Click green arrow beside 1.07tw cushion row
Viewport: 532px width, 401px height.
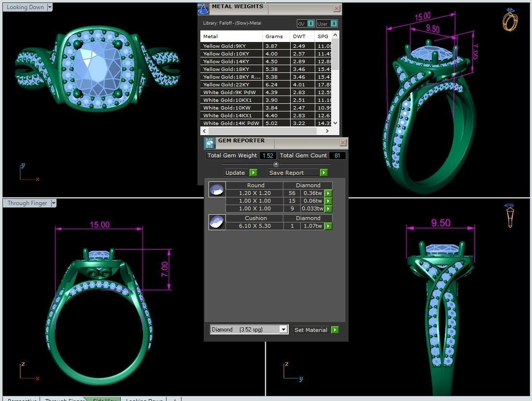tap(328, 226)
